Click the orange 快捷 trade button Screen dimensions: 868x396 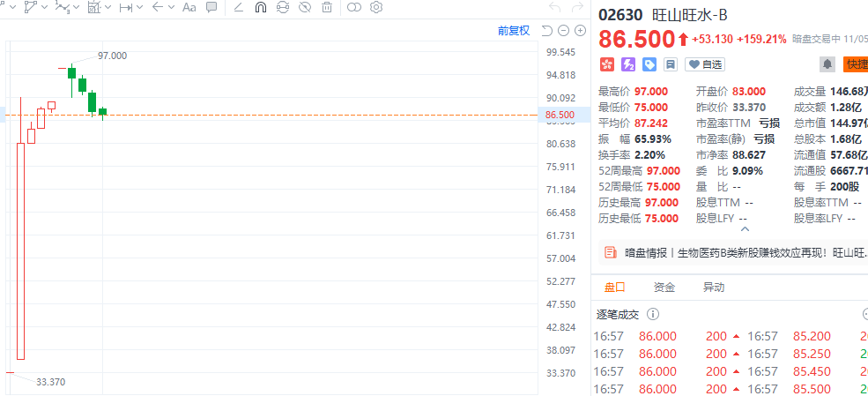(856, 64)
